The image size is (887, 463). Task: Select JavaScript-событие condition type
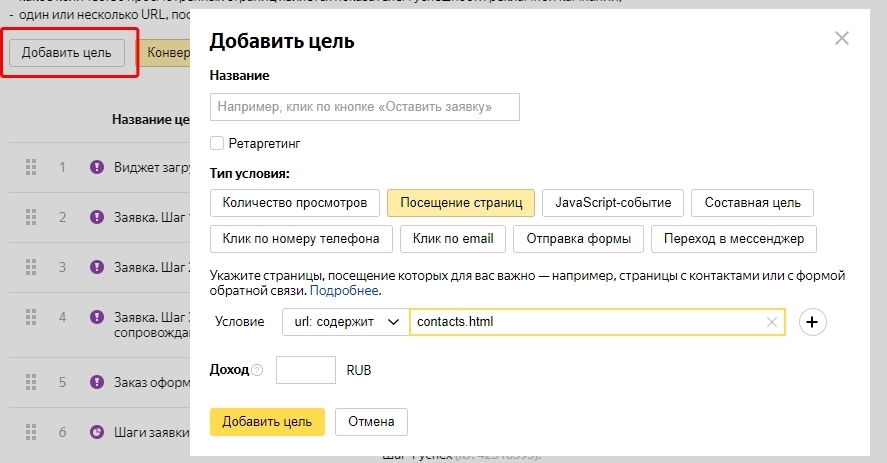(x=613, y=203)
